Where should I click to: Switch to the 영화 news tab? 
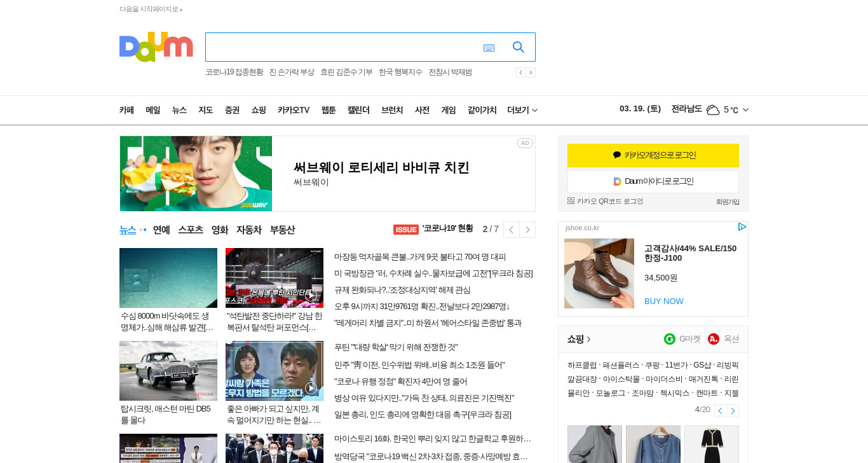[x=220, y=230]
